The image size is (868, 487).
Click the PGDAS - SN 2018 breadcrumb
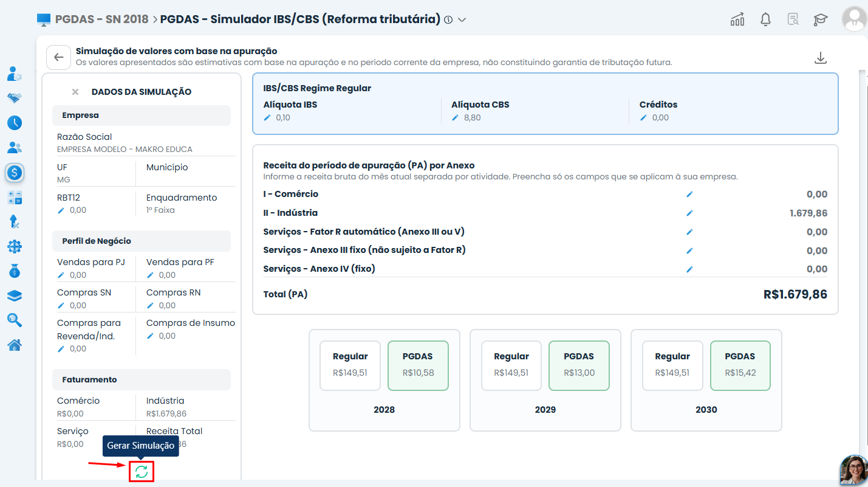(101, 19)
